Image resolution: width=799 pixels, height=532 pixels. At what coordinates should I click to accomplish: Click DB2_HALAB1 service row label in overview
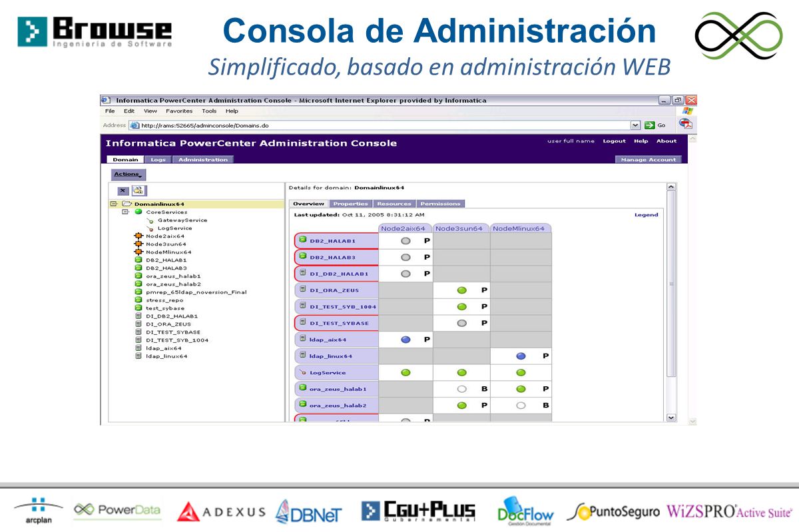pos(336,241)
